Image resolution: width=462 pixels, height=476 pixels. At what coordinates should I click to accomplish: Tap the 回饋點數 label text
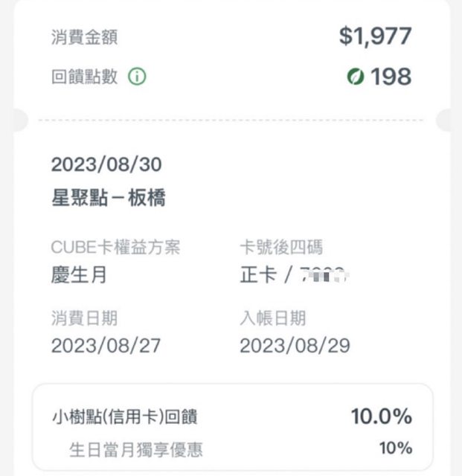point(84,77)
